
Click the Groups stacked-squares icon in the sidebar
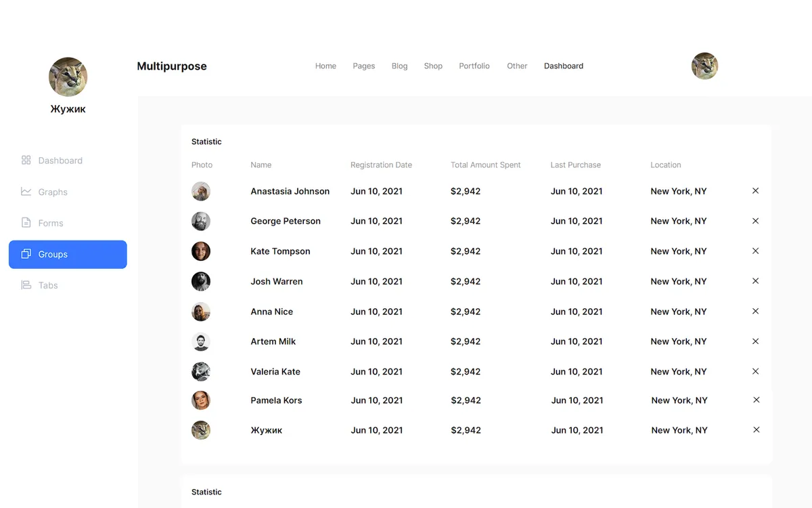pos(26,254)
